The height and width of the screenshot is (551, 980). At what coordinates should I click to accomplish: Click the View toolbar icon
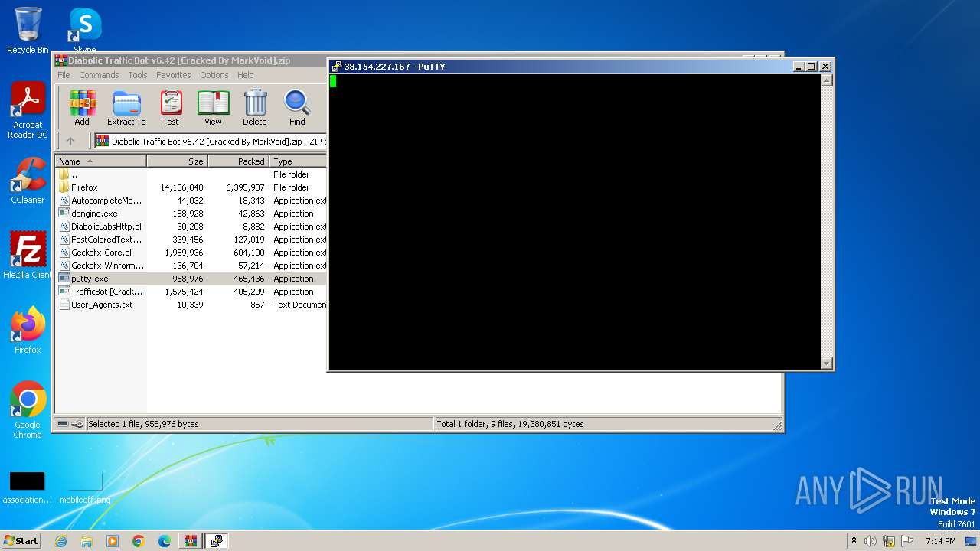tap(213, 108)
